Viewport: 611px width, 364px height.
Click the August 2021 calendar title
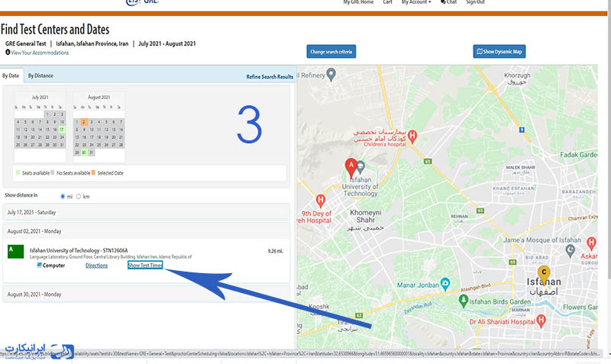coord(99,97)
